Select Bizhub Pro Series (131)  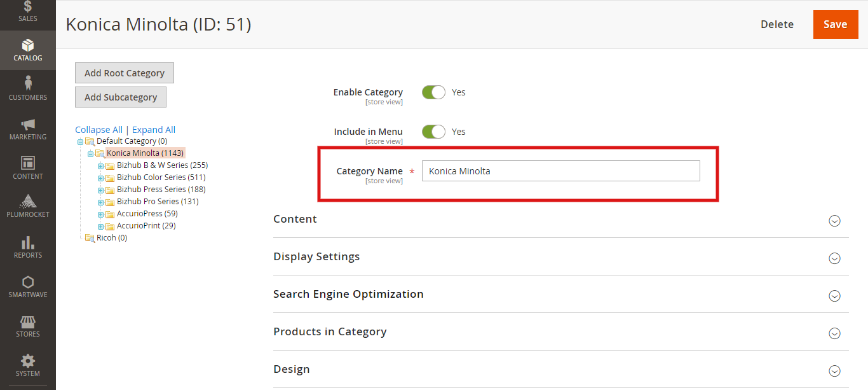click(158, 202)
